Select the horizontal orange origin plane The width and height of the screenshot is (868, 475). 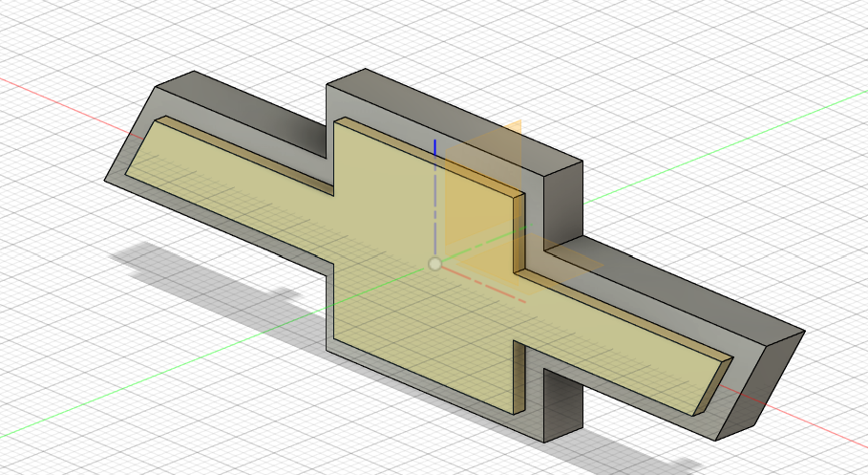point(529,264)
